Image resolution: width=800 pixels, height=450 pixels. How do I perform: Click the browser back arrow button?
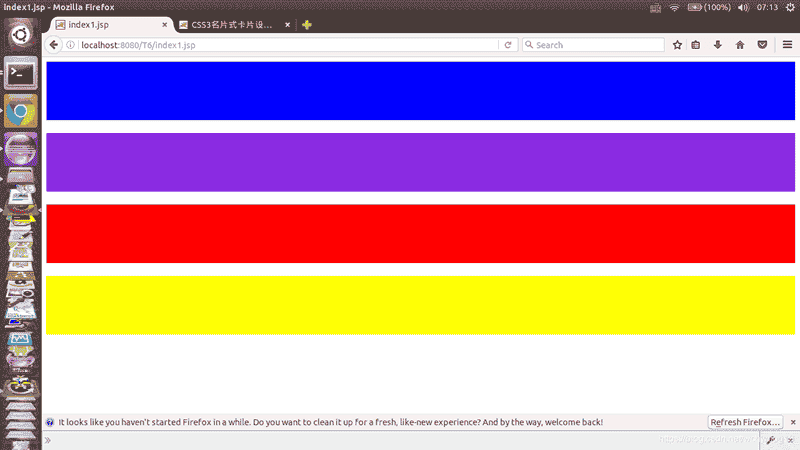54,45
